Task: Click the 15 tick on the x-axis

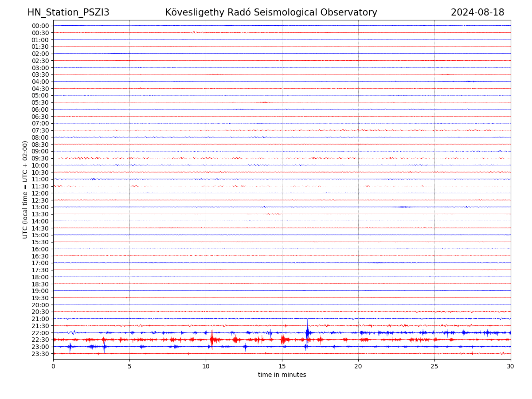Action: [x=282, y=366]
